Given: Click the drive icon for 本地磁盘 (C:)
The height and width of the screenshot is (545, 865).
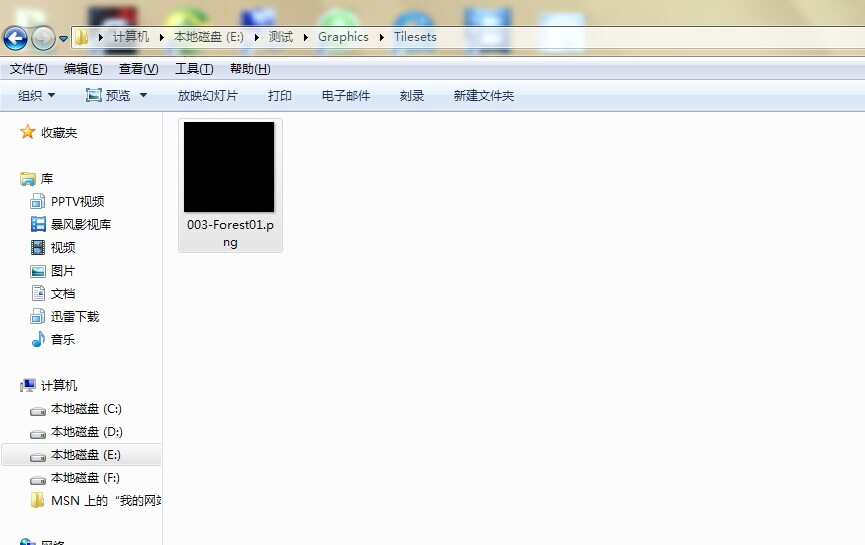Looking at the screenshot, I should coord(38,411).
